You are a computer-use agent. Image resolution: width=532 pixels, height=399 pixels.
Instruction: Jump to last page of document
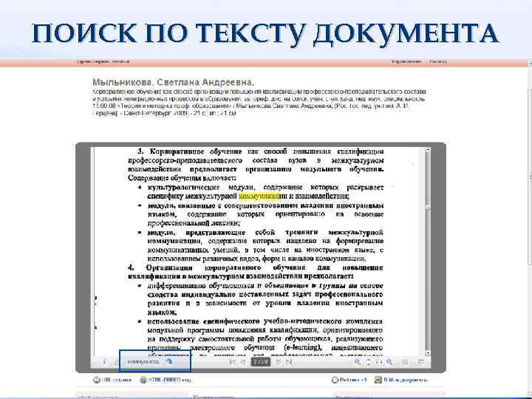[289, 362]
